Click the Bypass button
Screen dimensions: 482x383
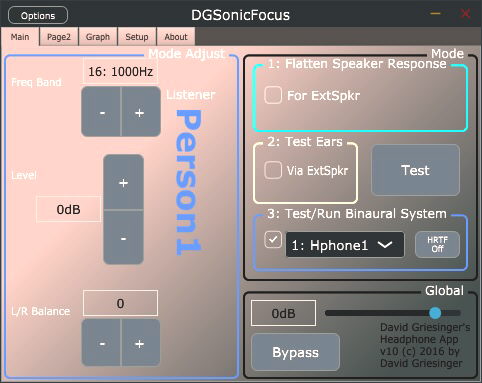click(296, 352)
